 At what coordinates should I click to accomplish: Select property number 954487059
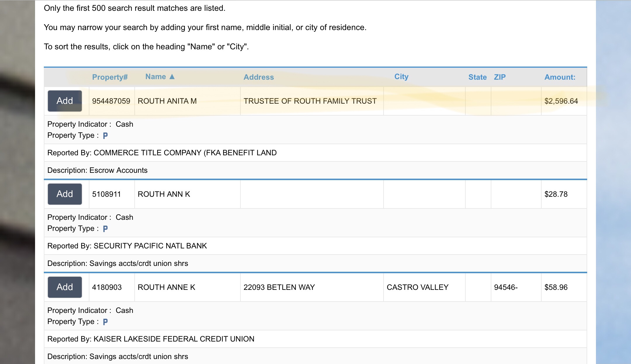point(111,101)
